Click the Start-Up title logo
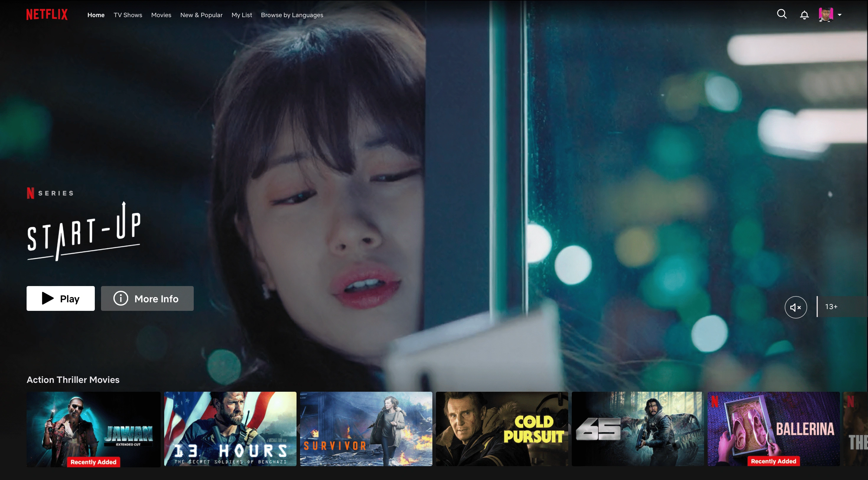Screen dimensions: 868x480 click(x=84, y=231)
